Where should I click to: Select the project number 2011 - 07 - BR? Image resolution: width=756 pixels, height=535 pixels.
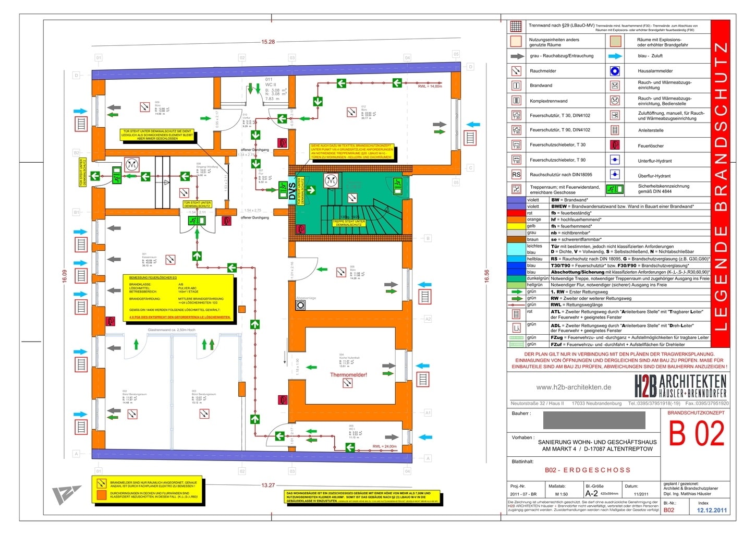523,494
